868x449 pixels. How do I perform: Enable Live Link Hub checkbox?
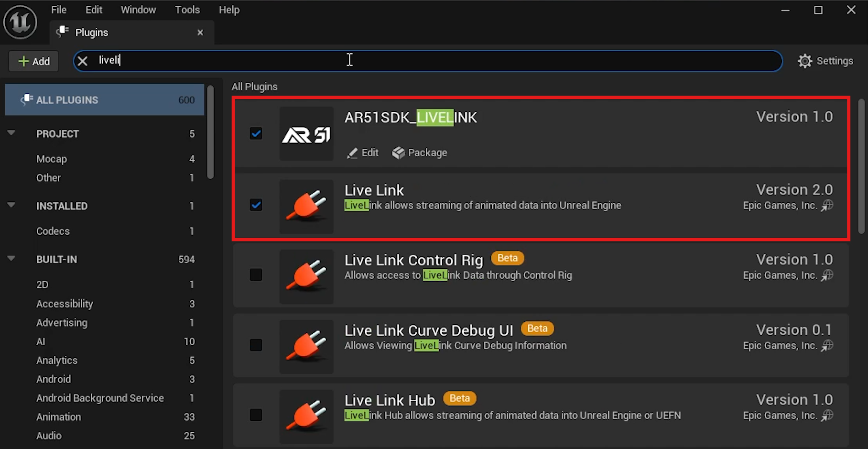pyautogui.click(x=256, y=415)
